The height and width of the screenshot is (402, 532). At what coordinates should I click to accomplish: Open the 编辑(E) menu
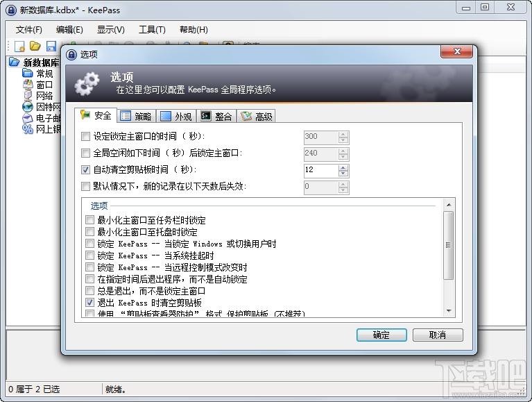click(69, 30)
